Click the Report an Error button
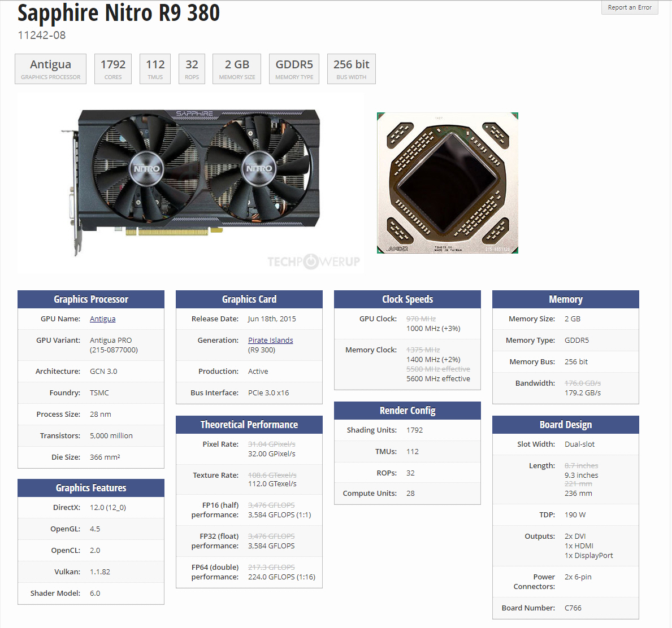 pyautogui.click(x=630, y=7)
